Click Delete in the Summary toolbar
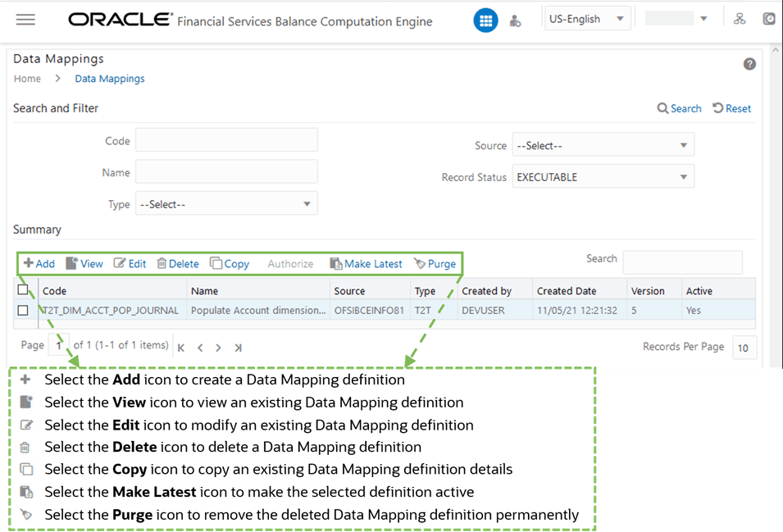 pyautogui.click(x=178, y=263)
